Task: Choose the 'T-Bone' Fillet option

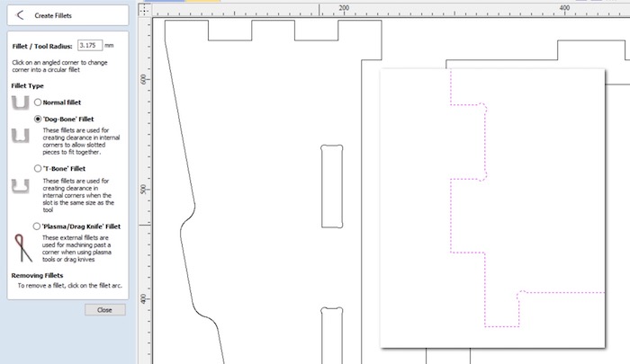Action: 38,169
